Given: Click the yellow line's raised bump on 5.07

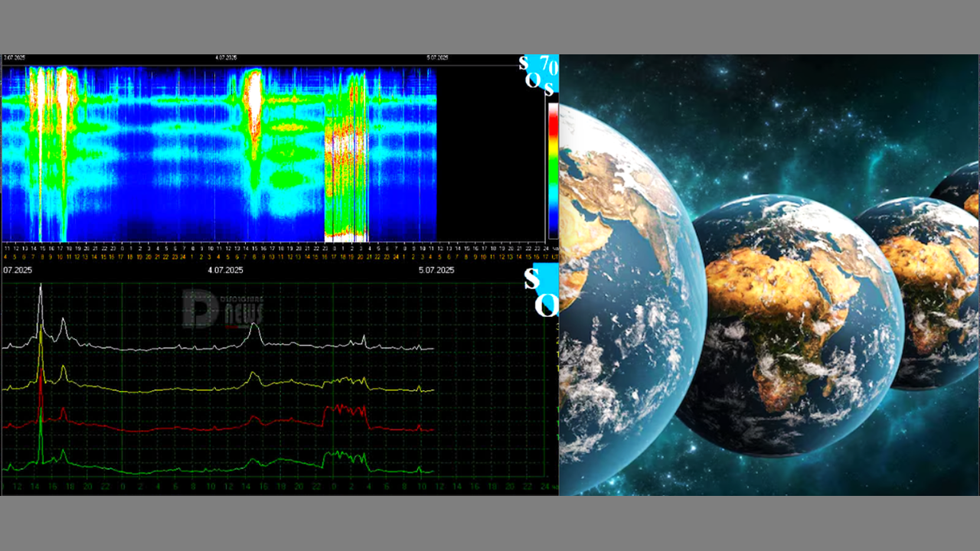Looking at the screenshot, I should click(348, 380).
